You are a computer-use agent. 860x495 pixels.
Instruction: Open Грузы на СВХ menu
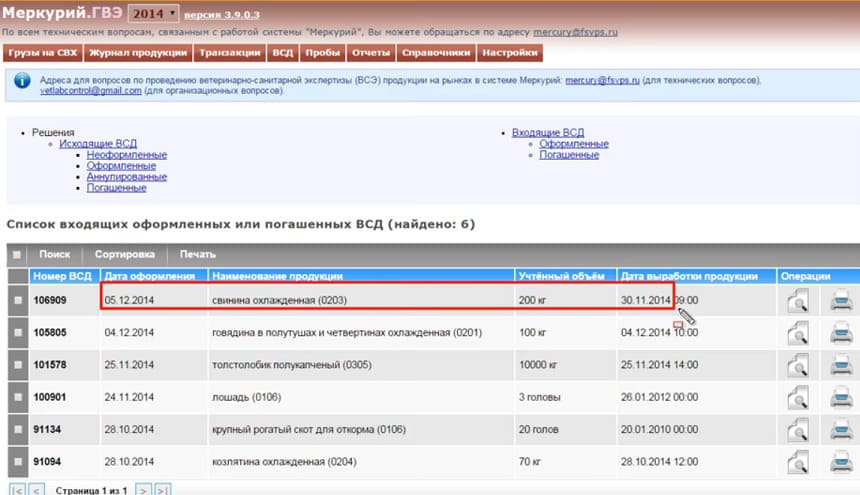(43, 53)
